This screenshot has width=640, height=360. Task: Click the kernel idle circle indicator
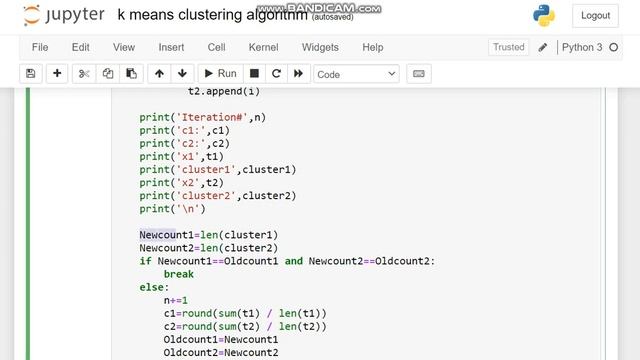[613, 48]
